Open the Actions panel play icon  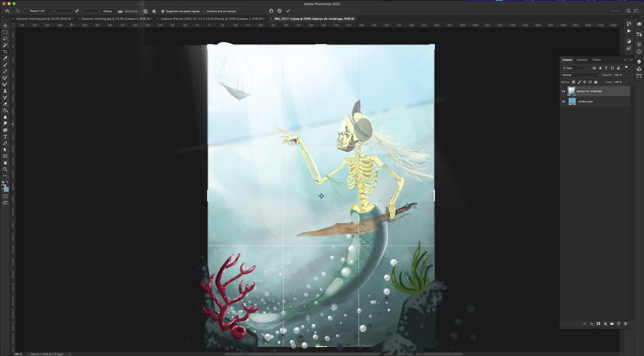[629, 31]
